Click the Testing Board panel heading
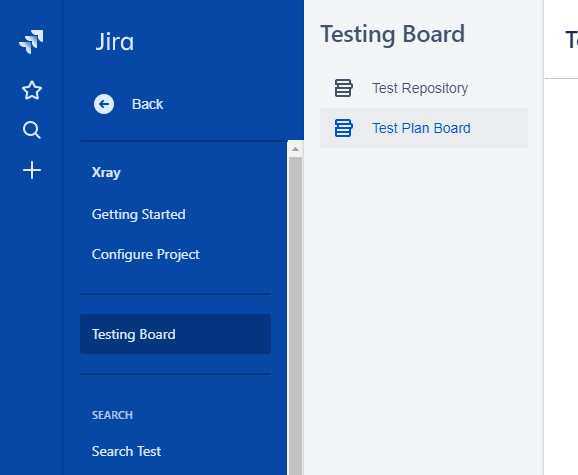This screenshot has height=475, width=578. [x=393, y=34]
